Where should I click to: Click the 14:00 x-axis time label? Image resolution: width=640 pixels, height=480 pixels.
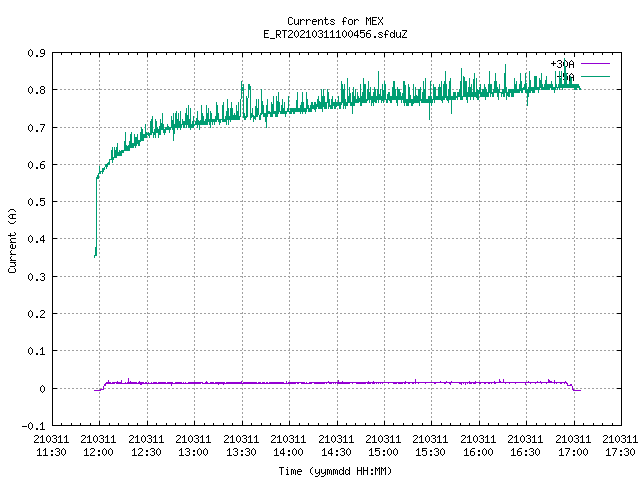[288, 452]
